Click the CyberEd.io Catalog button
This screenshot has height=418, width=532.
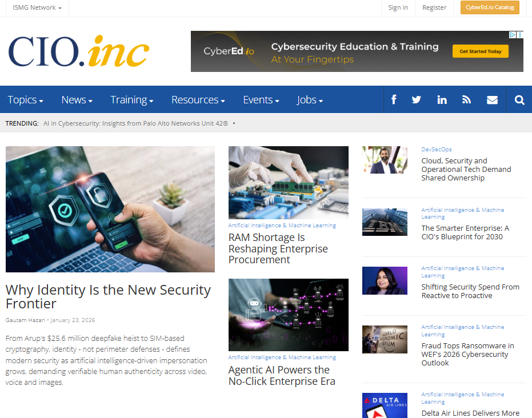coord(490,7)
